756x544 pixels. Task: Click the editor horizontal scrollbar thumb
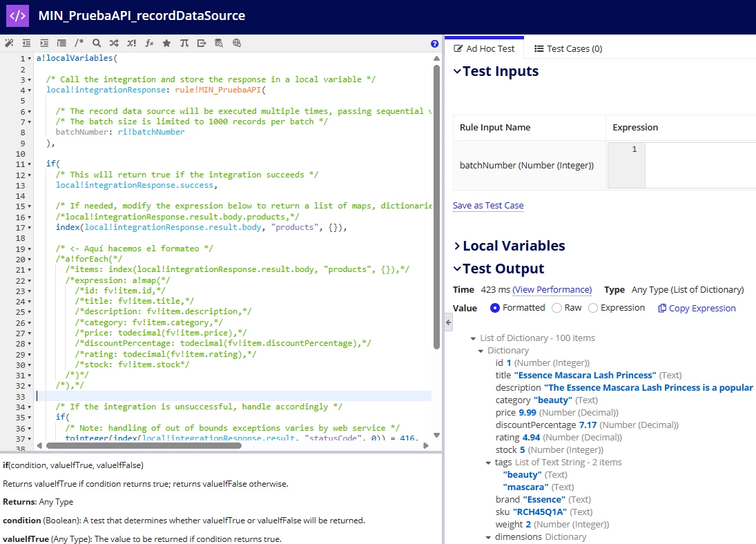[144, 445]
